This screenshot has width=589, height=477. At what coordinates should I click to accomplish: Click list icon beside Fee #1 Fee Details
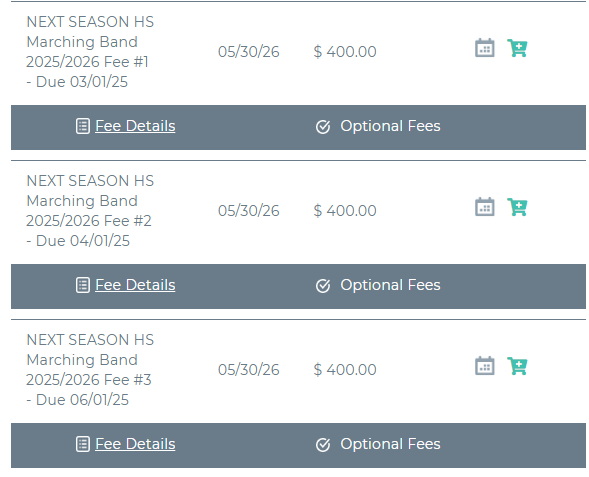pos(83,126)
